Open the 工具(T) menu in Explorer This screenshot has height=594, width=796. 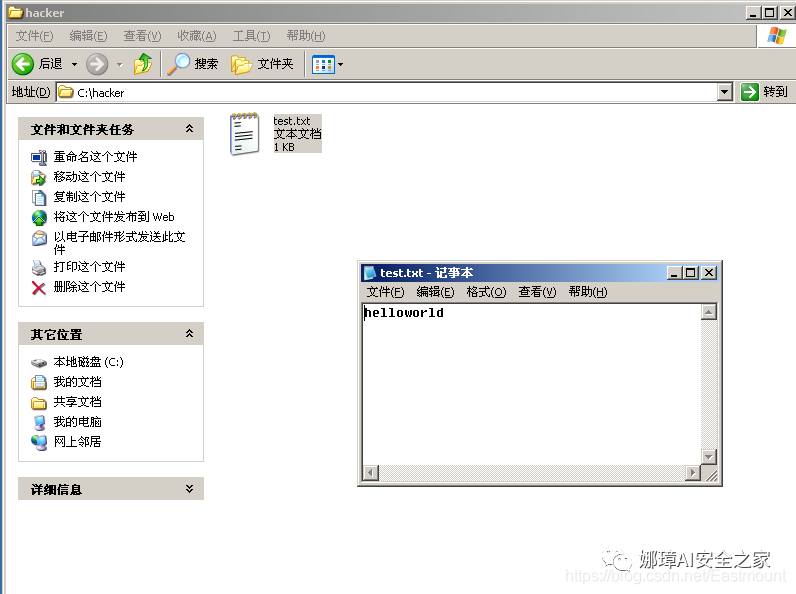251,36
